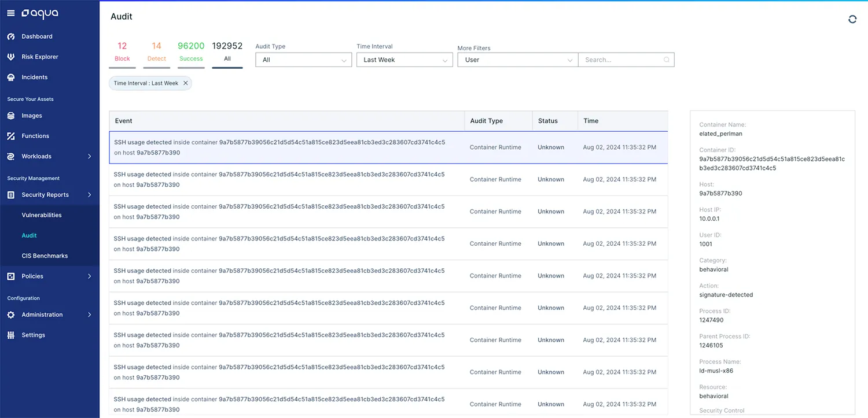Open the Last Week time interval dropdown
This screenshot has height=418, width=868.
point(404,60)
